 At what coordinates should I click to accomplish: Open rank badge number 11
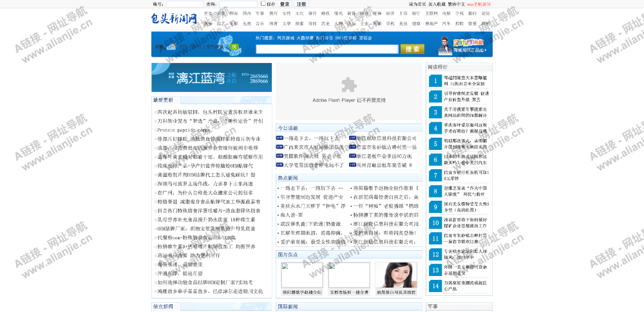[435, 239]
